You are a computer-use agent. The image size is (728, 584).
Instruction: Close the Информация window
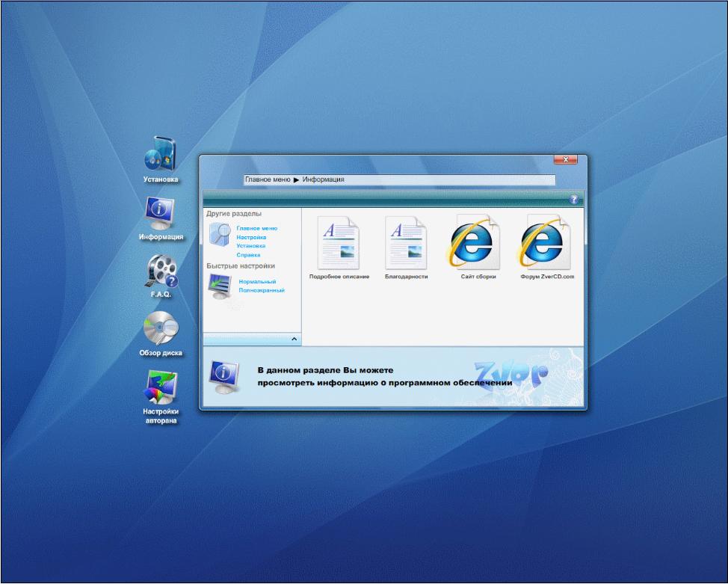pyautogui.click(x=566, y=159)
